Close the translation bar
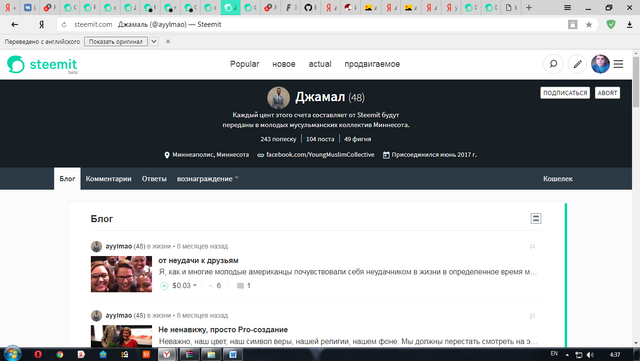This screenshot has width=640, height=361. point(168,42)
